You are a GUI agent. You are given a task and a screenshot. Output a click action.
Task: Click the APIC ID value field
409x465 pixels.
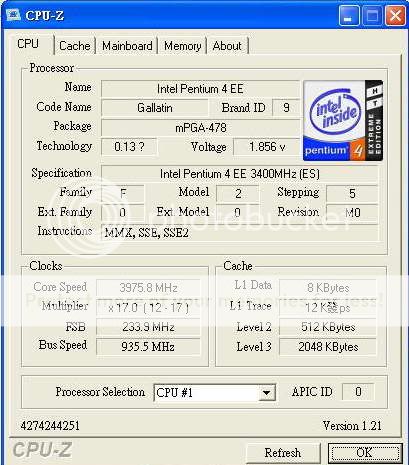point(358,391)
